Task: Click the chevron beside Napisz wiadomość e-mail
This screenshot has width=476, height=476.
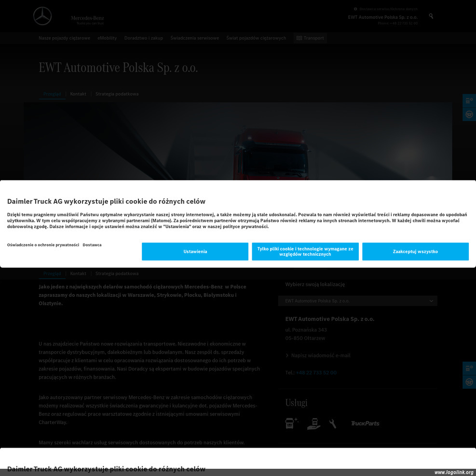Action: point(287,355)
